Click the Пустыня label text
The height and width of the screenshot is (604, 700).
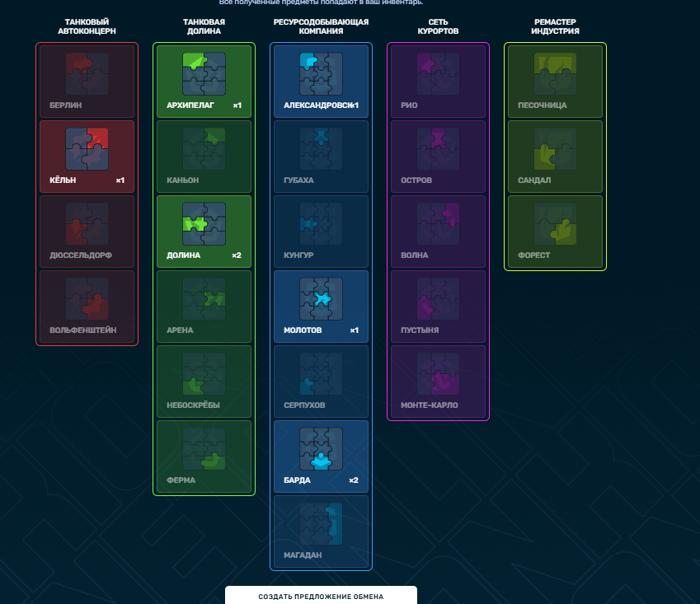click(x=420, y=330)
